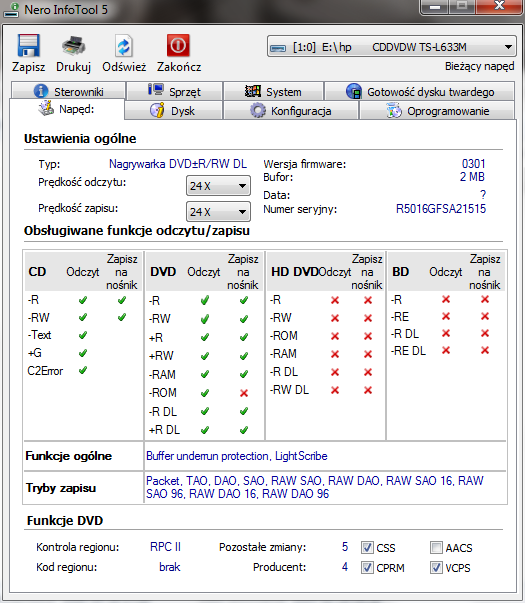
Task: Click the C2Error read checkmark
Action: coord(83,370)
